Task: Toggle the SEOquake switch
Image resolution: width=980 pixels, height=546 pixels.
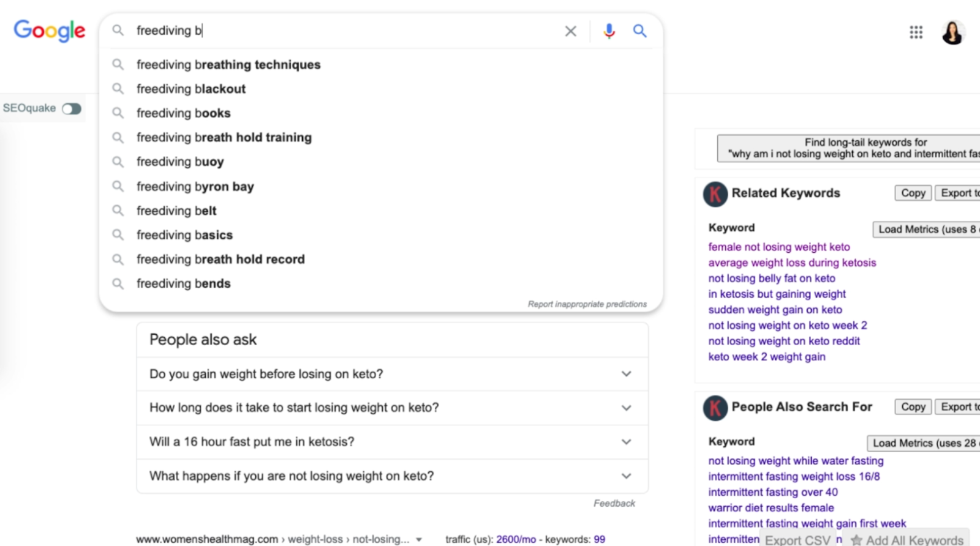Action: 72,109
